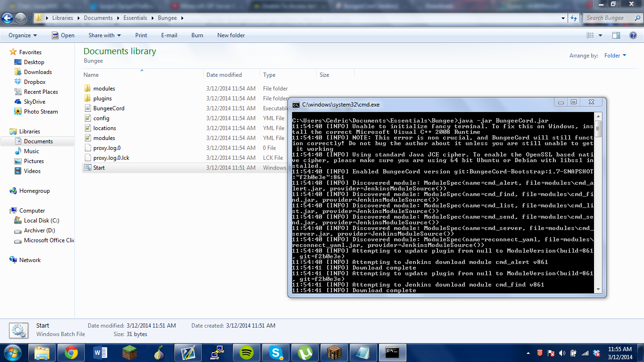This screenshot has width=644, height=362.
Task: Toggle the preview pane on
Action: pyautogui.click(x=616, y=35)
